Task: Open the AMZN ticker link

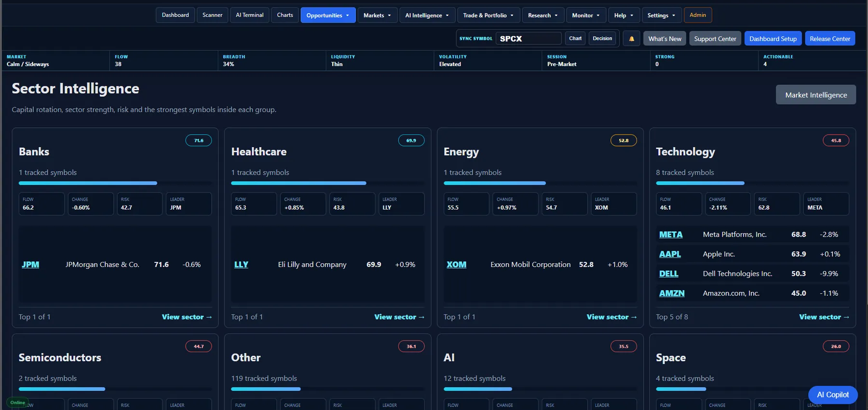Action: pyautogui.click(x=672, y=293)
